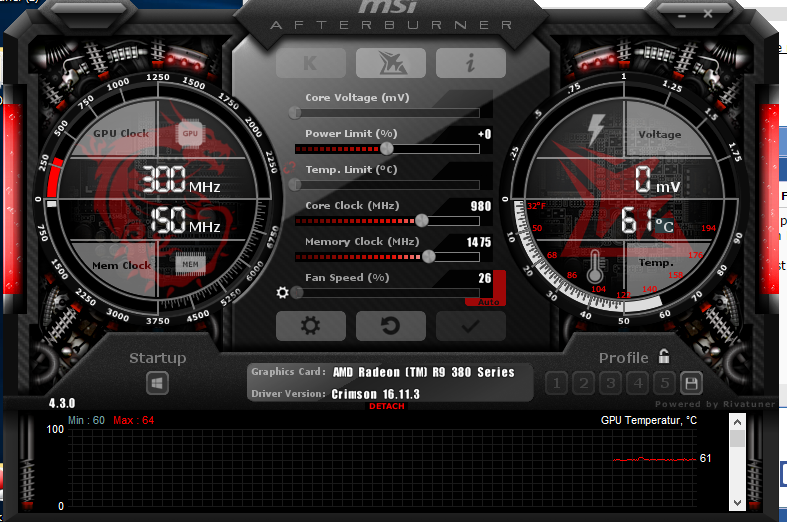Minimize the Afterburner window
The image size is (787, 522).
click(682, 16)
